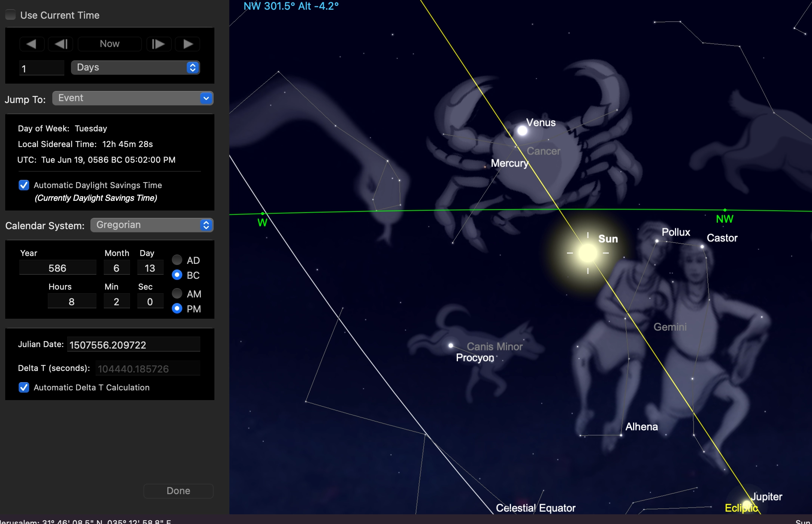Image resolution: width=812 pixels, height=524 pixels.
Task: Click the Delta T seconds field
Action: [x=148, y=368]
